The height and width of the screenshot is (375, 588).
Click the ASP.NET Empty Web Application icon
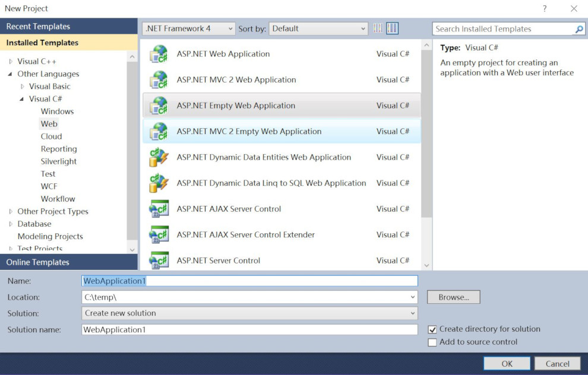tap(159, 105)
